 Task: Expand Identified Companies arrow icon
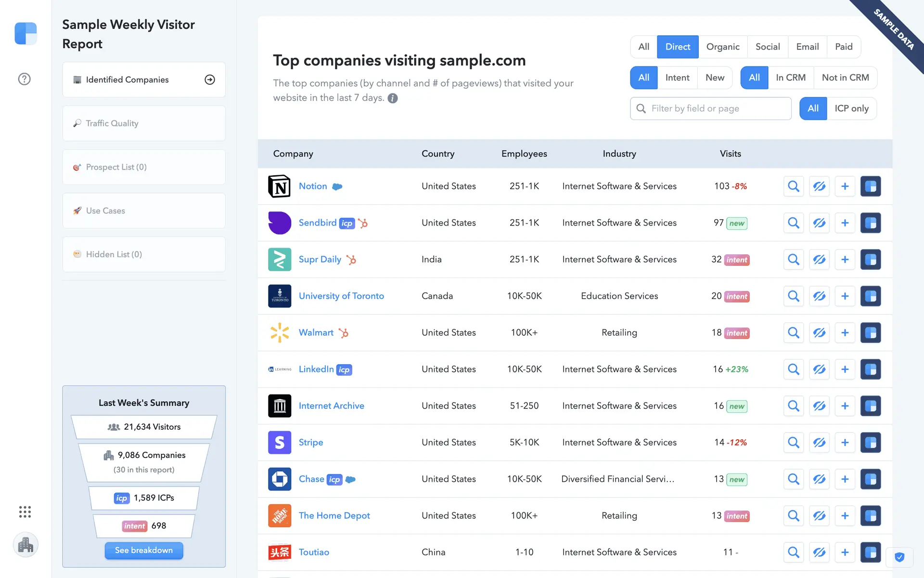pyautogui.click(x=210, y=80)
